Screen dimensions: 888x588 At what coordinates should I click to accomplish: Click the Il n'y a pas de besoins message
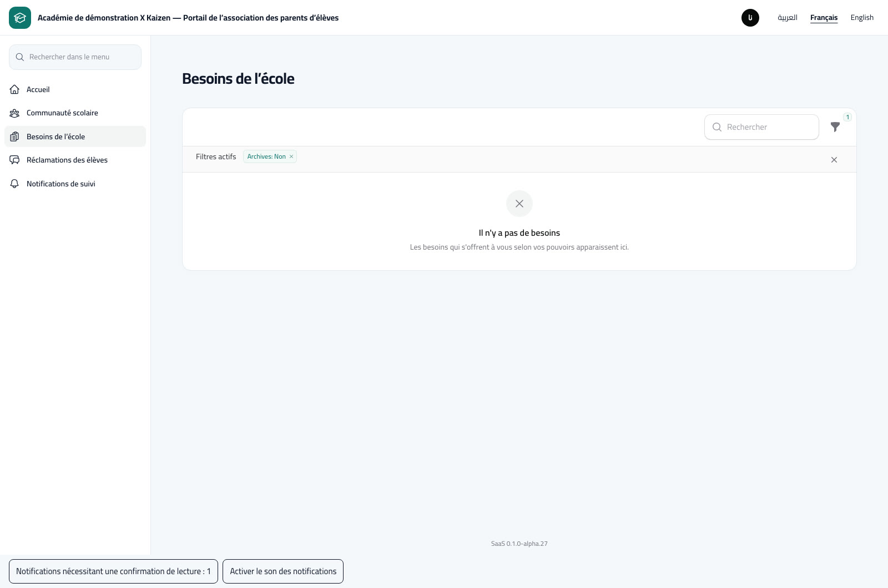point(519,233)
